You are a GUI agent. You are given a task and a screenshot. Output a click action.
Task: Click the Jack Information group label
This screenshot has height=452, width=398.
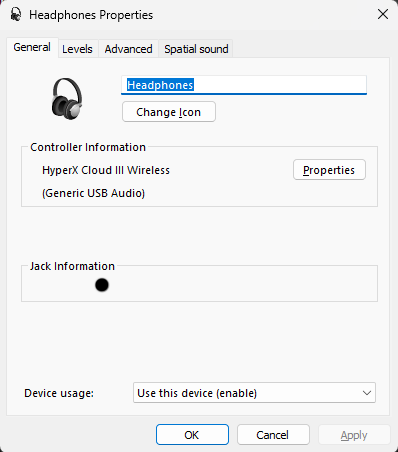pyautogui.click(x=72, y=266)
